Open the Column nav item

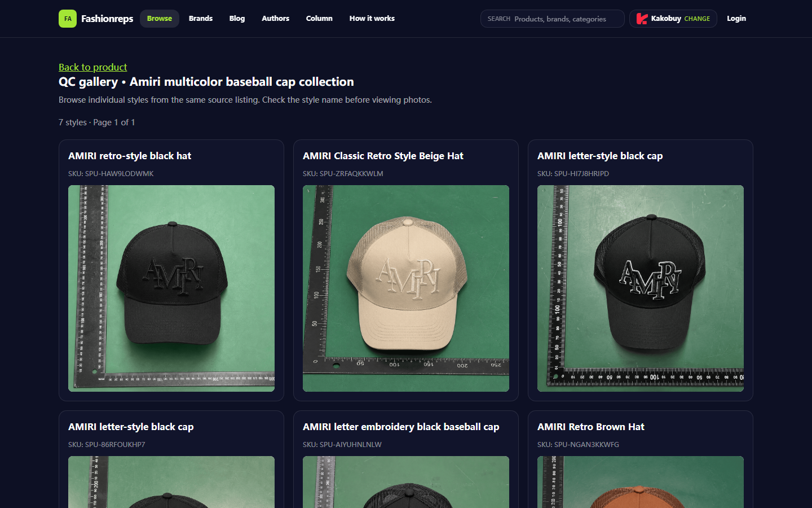pos(319,19)
